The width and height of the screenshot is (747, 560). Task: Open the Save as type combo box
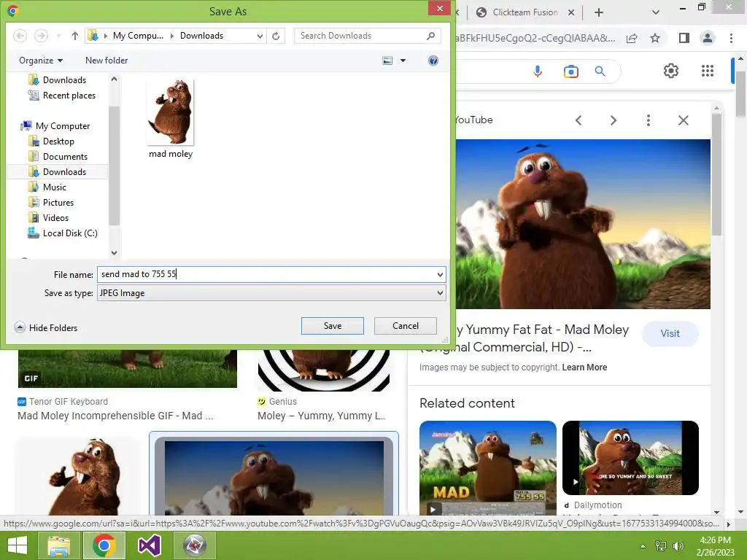click(271, 293)
